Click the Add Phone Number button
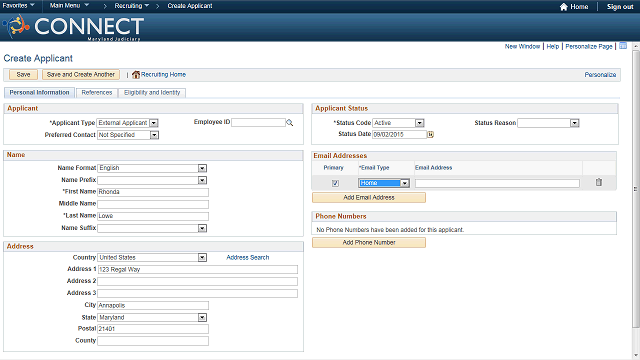Viewport: 640px width, 360px height. pyautogui.click(x=369, y=242)
